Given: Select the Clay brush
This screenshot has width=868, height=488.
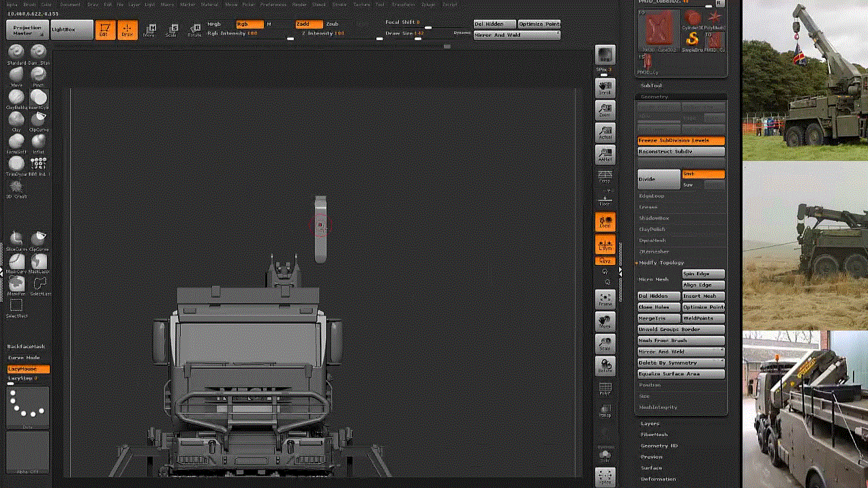Looking at the screenshot, I should (x=16, y=121).
